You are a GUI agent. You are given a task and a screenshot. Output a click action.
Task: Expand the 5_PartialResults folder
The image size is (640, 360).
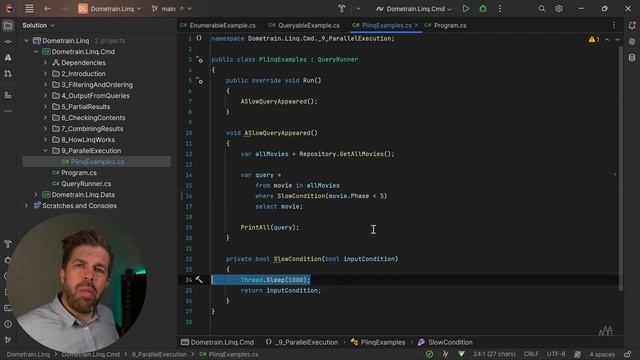45,107
